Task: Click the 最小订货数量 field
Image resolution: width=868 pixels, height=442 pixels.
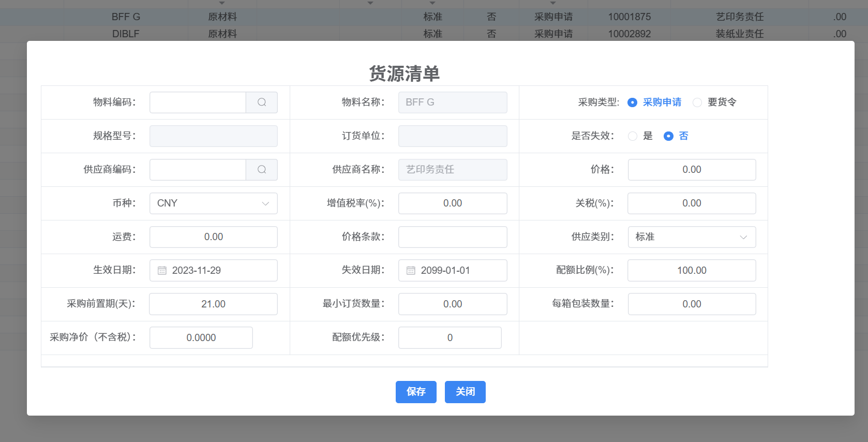Action: click(453, 304)
